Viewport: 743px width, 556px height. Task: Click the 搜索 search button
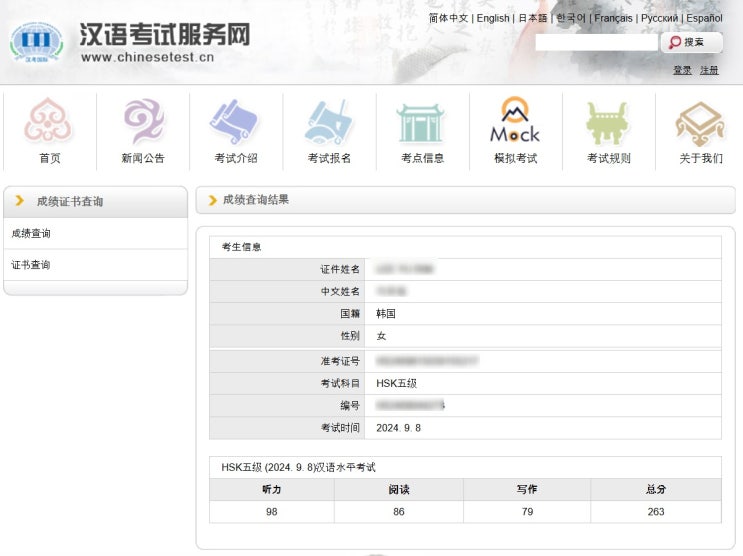coord(692,42)
